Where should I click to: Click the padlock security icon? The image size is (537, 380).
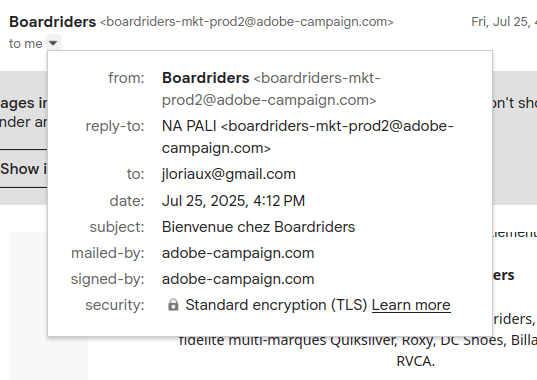coord(173,305)
